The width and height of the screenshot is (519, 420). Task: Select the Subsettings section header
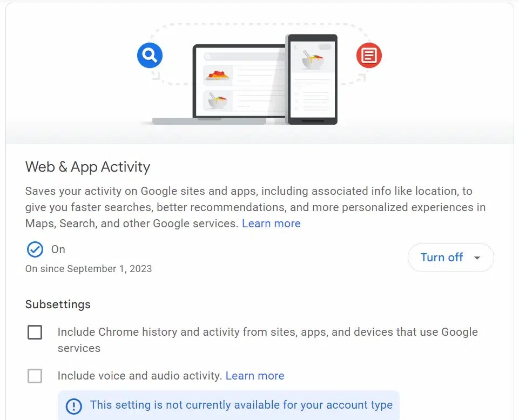pos(58,304)
